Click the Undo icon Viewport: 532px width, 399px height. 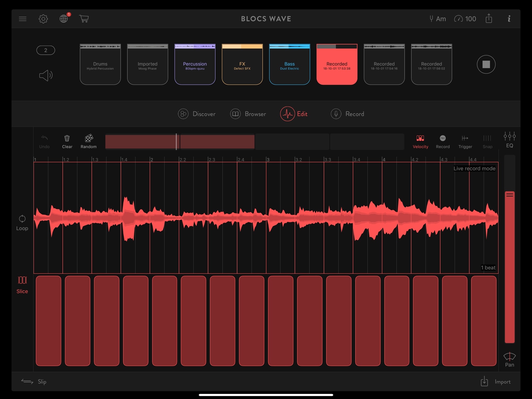pyautogui.click(x=44, y=138)
